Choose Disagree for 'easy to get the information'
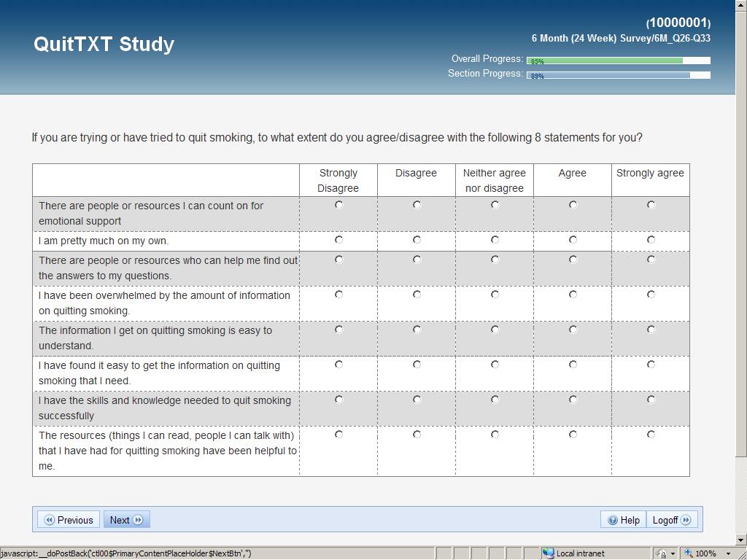This screenshot has height=560, width=747. (x=417, y=365)
